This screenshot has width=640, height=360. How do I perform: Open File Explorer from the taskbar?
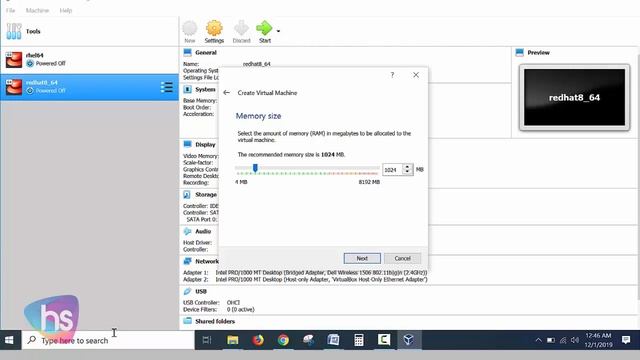click(x=233, y=340)
